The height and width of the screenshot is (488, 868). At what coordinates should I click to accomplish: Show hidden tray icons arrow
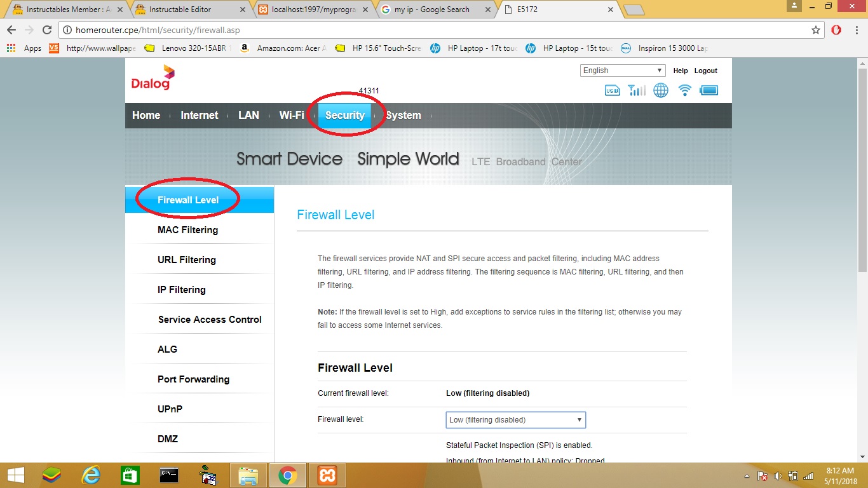point(747,476)
